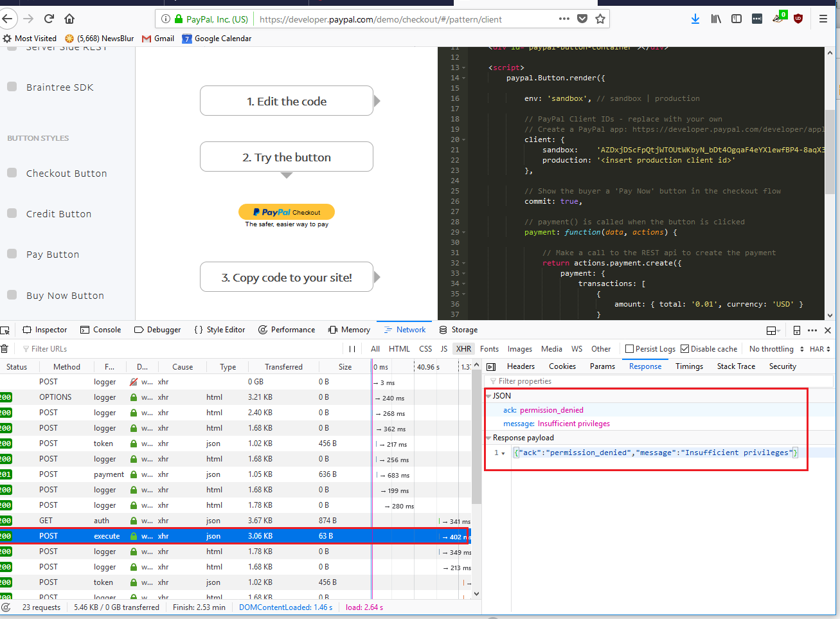The image size is (840, 619).
Task: Switch to the Console tab
Action: tap(101, 330)
